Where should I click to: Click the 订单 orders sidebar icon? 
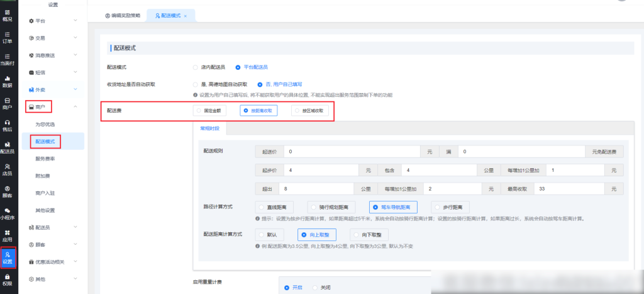(8, 37)
